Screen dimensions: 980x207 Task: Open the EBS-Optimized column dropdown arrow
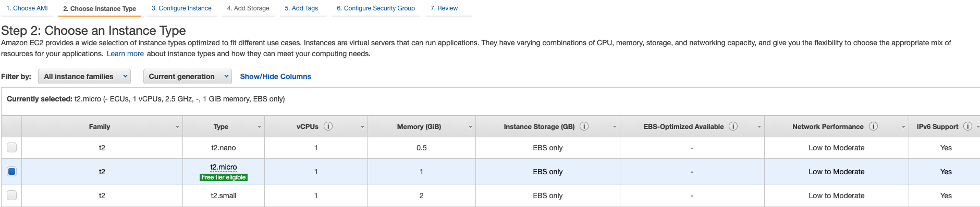[759, 127]
